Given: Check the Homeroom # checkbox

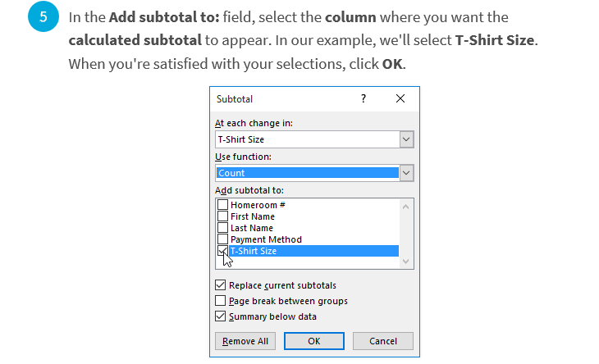Looking at the screenshot, I should 222,205.
